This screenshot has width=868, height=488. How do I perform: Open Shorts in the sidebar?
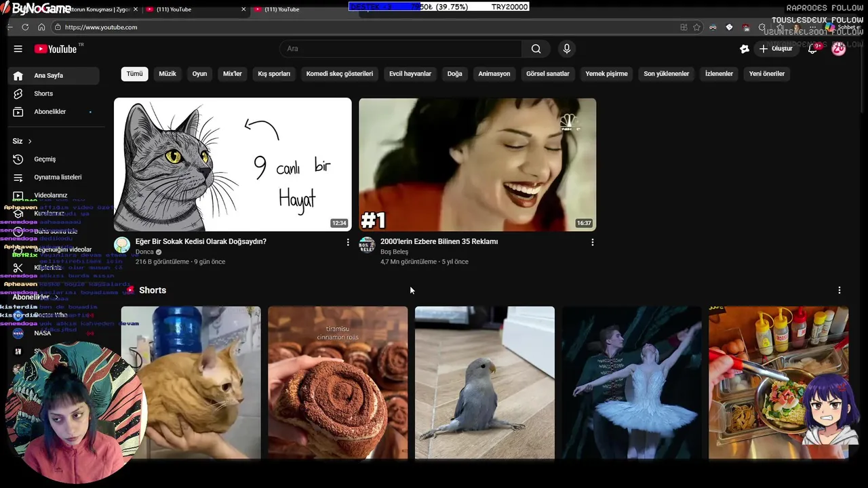coord(54,94)
